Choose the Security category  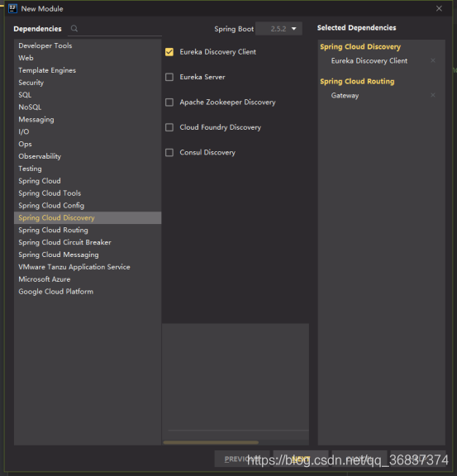pyautogui.click(x=88, y=83)
